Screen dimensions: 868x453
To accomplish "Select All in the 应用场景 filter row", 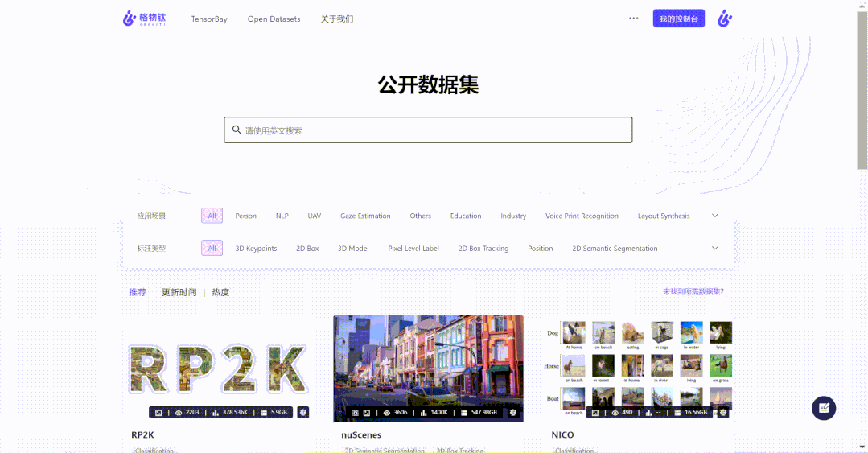I will click(x=212, y=216).
